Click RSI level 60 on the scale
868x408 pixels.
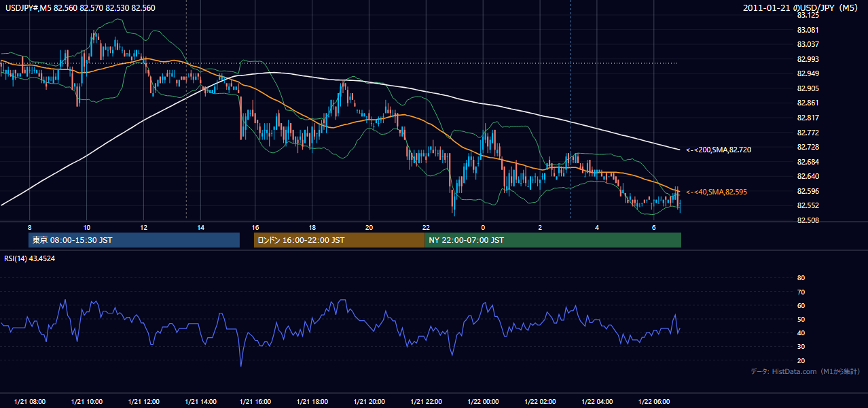[x=801, y=305]
